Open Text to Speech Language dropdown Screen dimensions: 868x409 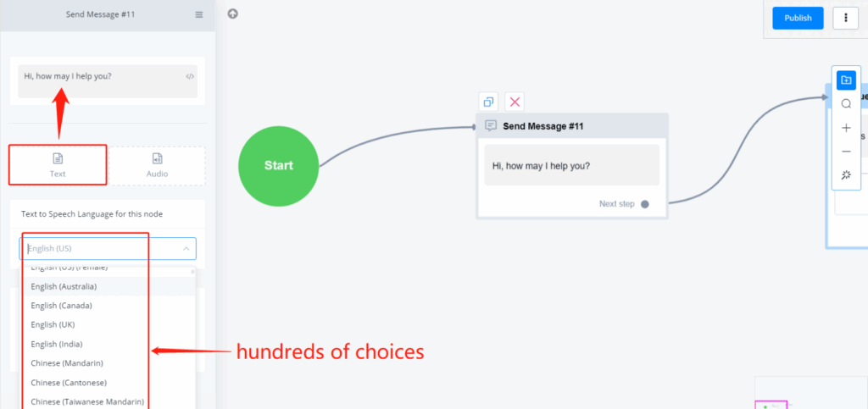tap(108, 248)
